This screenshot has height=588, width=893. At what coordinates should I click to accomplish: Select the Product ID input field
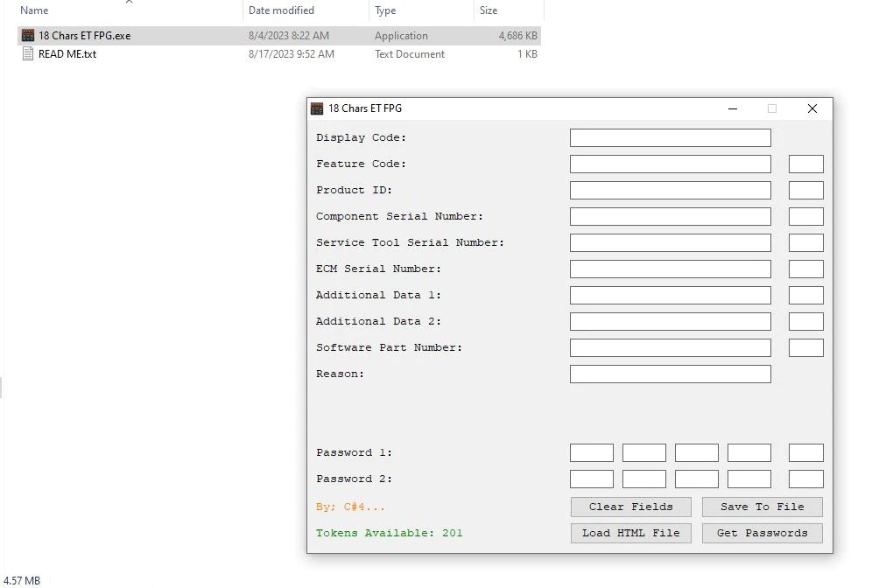point(670,190)
